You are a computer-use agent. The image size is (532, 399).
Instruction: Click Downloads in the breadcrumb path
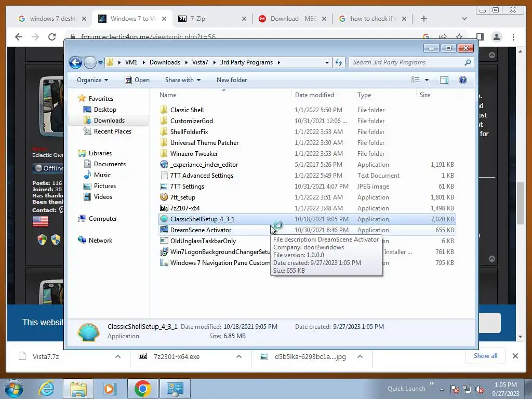pyautogui.click(x=165, y=62)
